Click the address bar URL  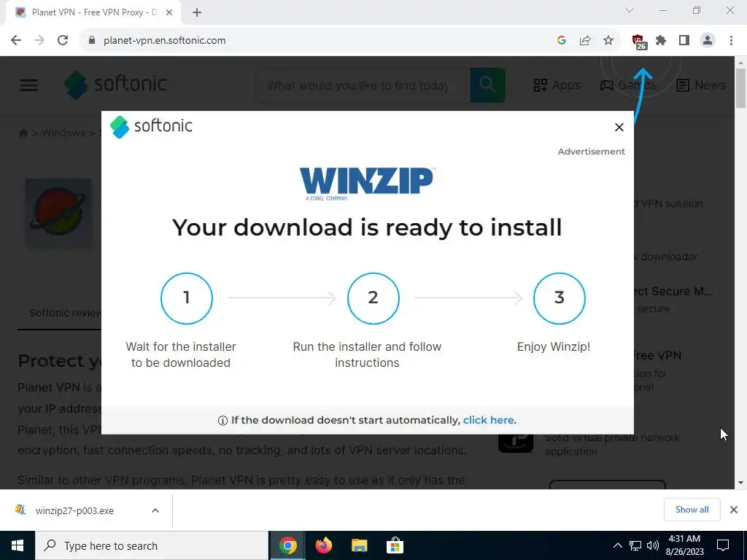164,41
